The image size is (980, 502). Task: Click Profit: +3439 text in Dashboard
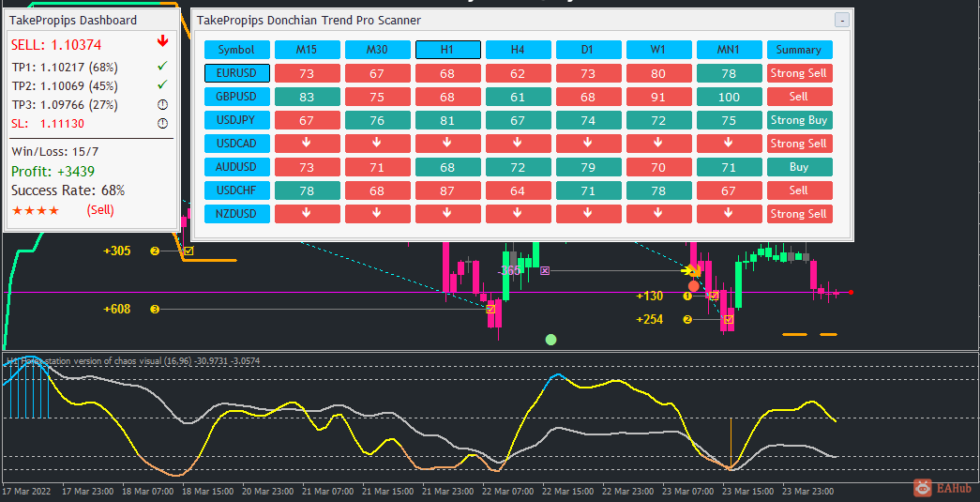(x=53, y=171)
